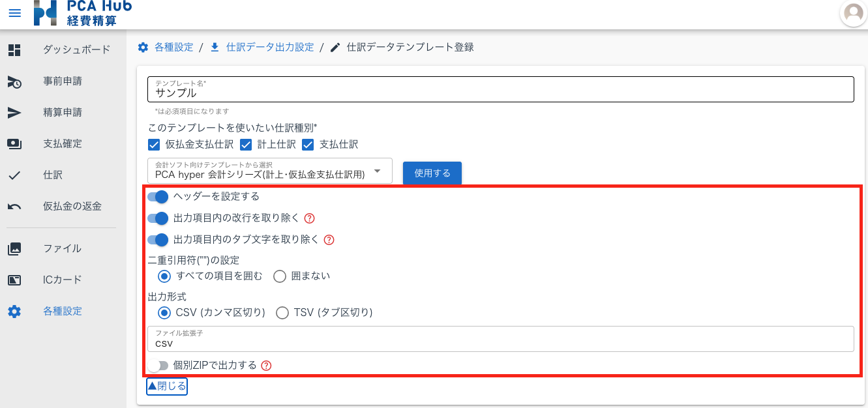Uncheck the 仮払金支払仕訳 checkbox
The image size is (868, 408).
point(154,145)
